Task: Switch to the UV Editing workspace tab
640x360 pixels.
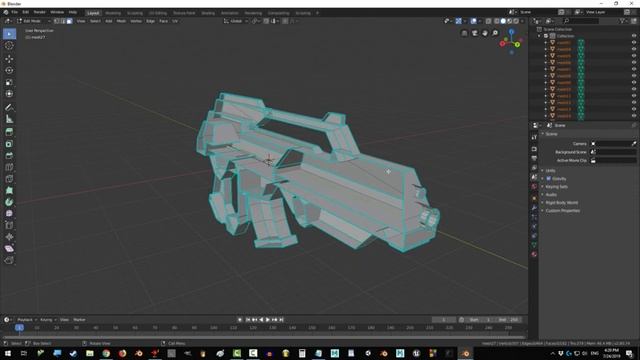Action: click(158, 13)
